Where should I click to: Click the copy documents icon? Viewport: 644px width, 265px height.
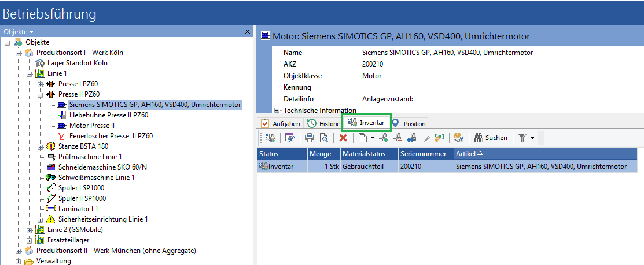pyautogui.click(x=363, y=138)
